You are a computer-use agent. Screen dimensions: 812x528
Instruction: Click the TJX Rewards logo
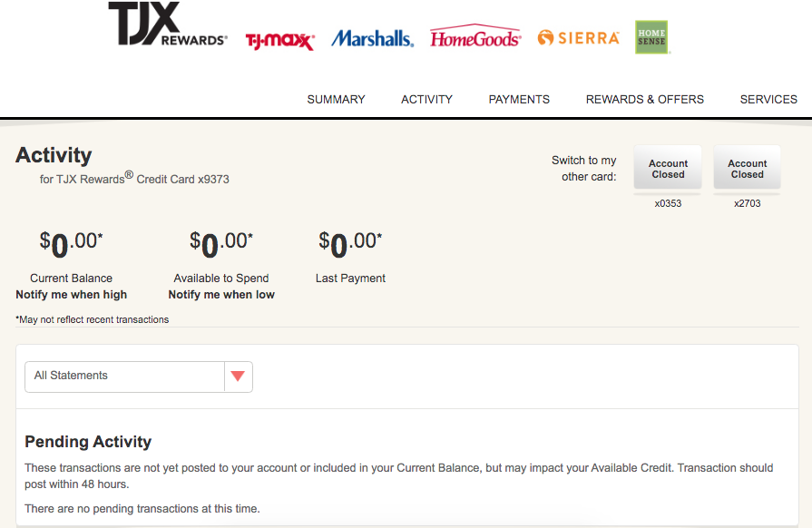tap(168, 24)
